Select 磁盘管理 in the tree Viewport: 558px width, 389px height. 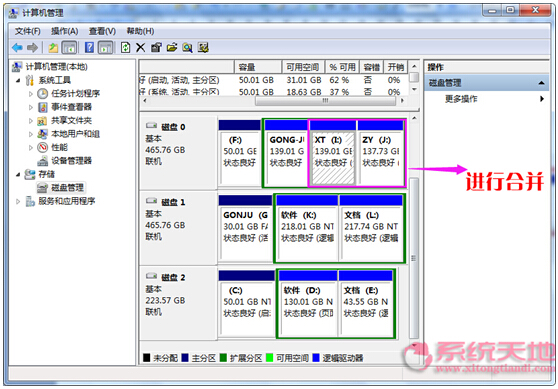click(67, 188)
